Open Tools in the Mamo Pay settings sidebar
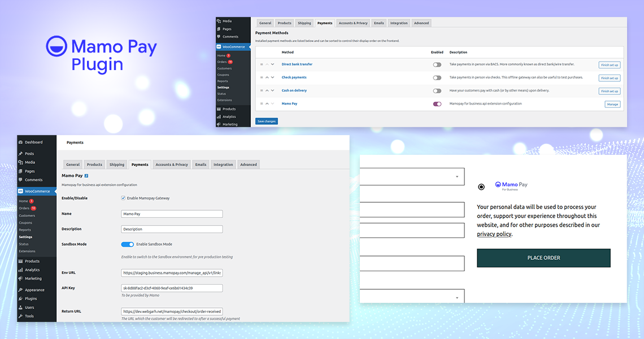644x339 pixels. coord(29,316)
